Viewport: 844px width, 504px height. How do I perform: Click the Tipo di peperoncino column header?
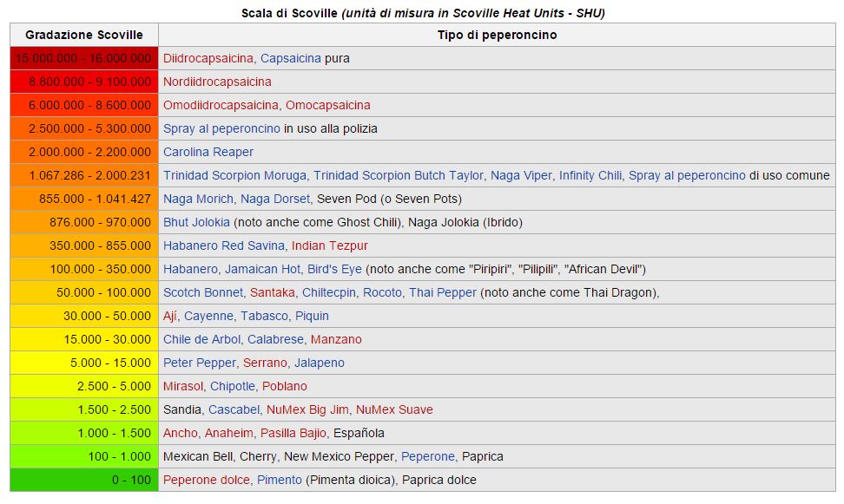point(497,35)
